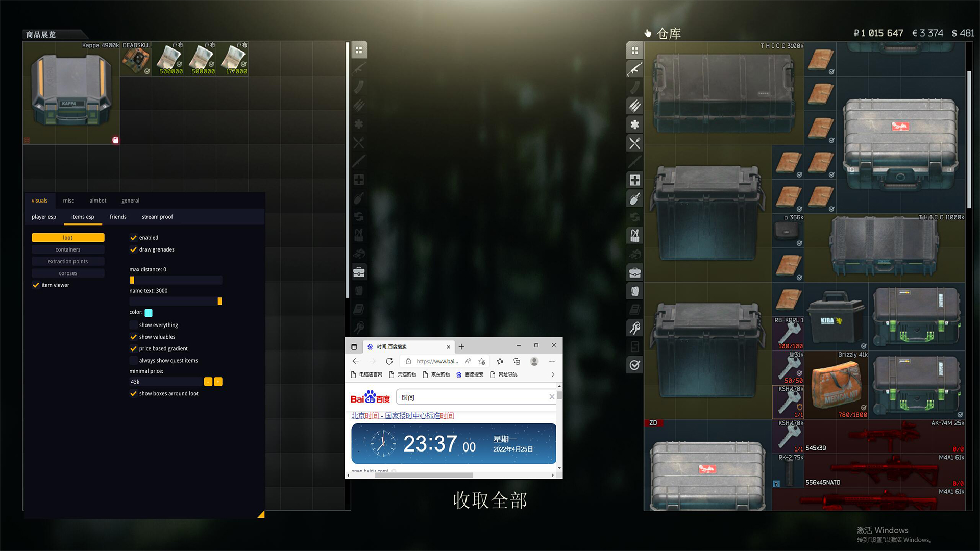The image size is (980, 551).
Task: Select the briefcase containers filter in stash sidebar
Action: coord(634,272)
